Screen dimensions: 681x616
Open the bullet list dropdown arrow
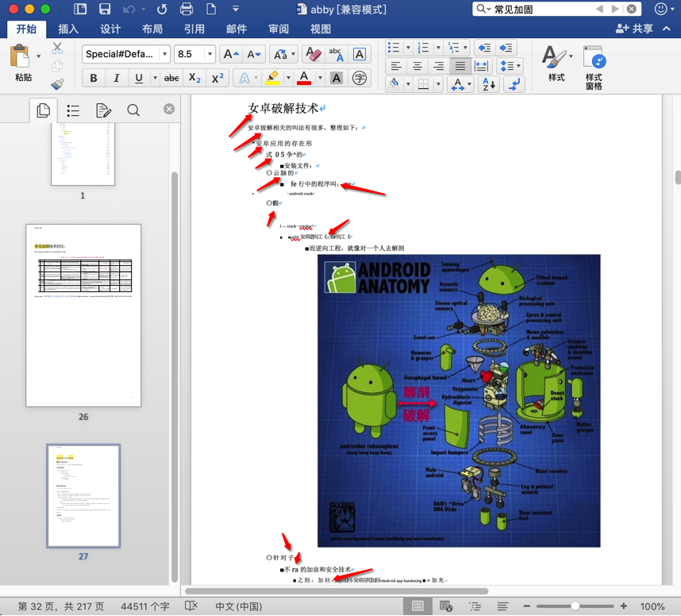point(408,48)
